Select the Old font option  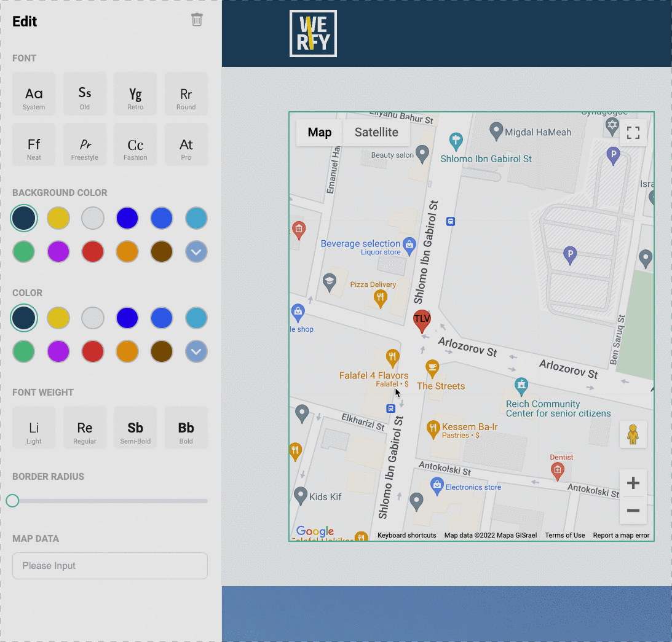(x=84, y=94)
